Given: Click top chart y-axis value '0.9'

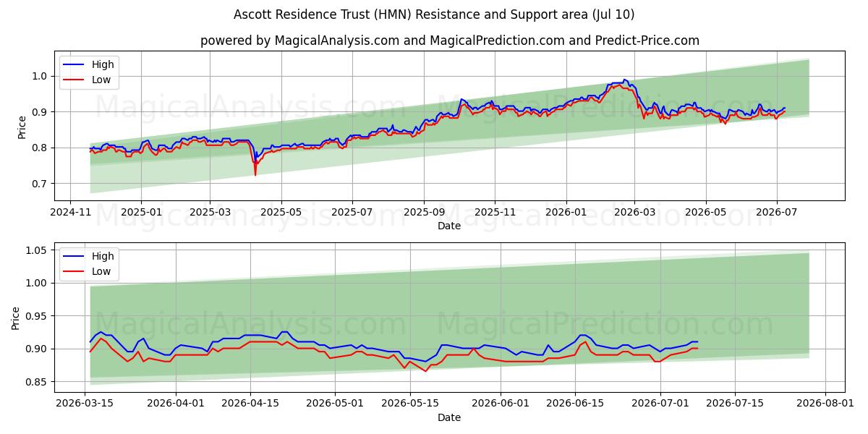Looking at the screenshot, I should 41,112.
